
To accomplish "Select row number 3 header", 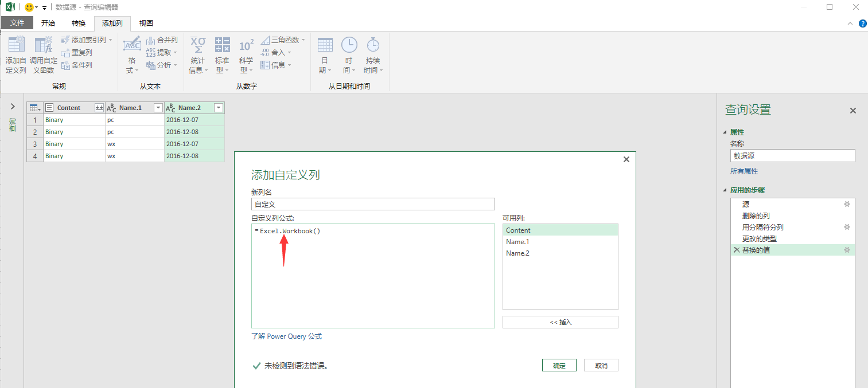I will pyautogui.click(x=35, y=144).
